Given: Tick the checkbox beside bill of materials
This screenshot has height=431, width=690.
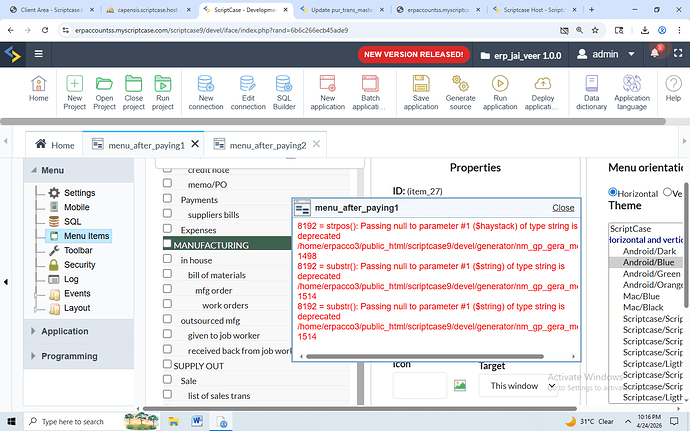Looking at the screenshot, I should point(168,275).
